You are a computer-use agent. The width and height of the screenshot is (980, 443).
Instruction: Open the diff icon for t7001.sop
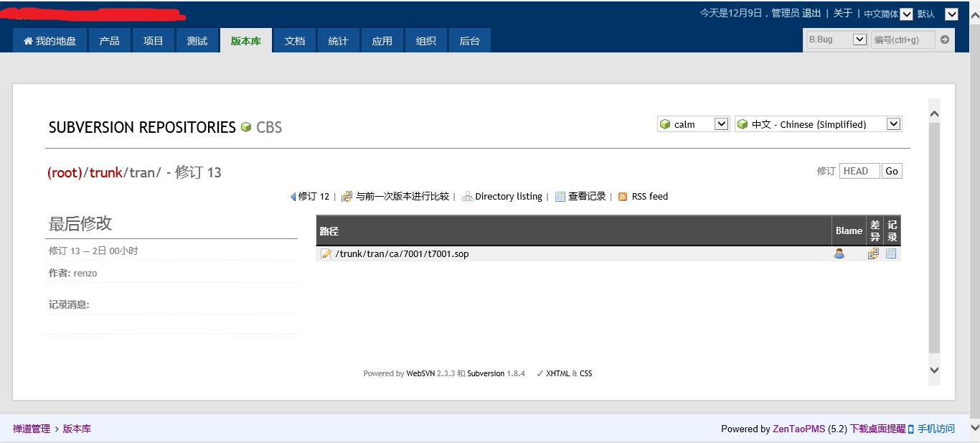(x=873, y=253)
